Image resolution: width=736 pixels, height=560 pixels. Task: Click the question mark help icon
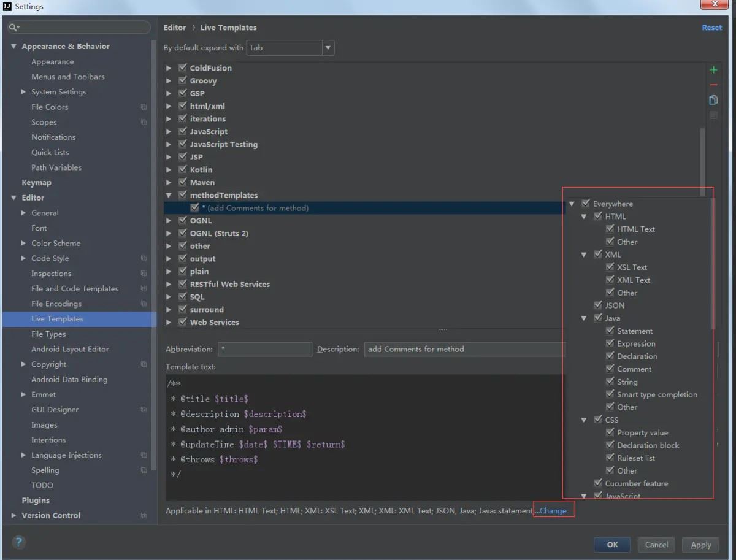coord(19,542)
